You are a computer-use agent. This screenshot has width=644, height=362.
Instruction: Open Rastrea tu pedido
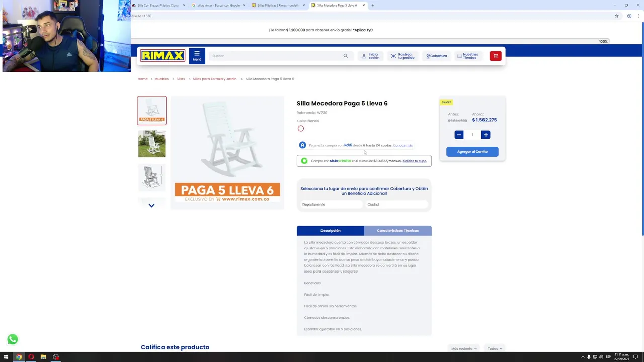coord(403,56)
